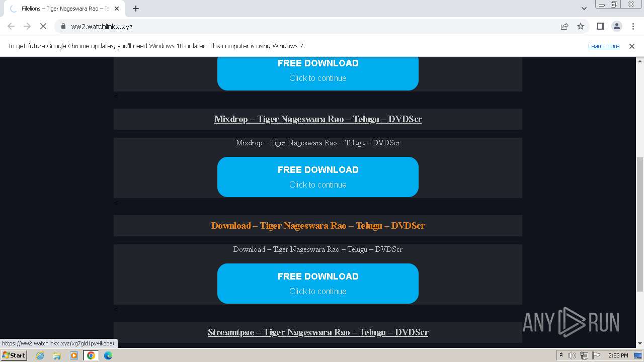Show hidden system tray icons
The image size is (644, 362).
561,355
